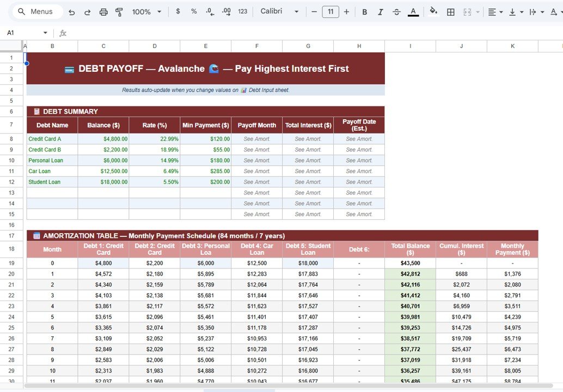
Task: Apply currency format with the dollar icon
Action: click(178, 11)
